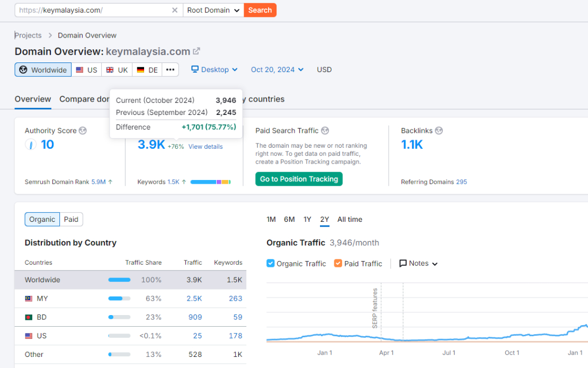The height and width of the screenshot is (368, 588).
Task: Click the Notes speech bubble icon
Action: tap(403, 264)
